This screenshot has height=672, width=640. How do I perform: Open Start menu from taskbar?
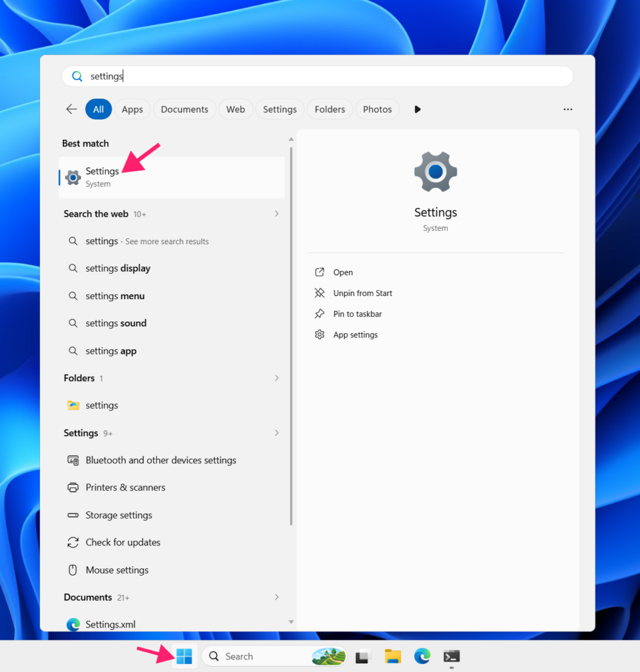(184, 656)
